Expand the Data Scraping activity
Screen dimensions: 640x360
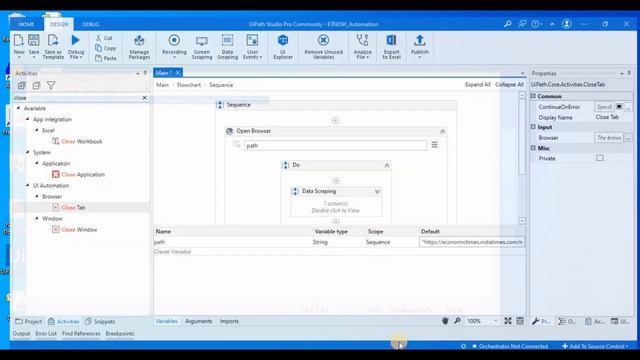(x=377, y=191)
